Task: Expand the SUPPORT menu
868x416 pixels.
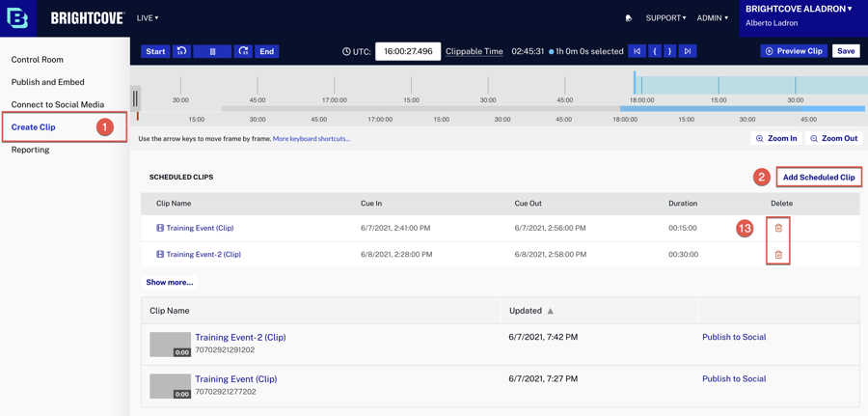Action: pyautogui.click(x=665, y=18)
